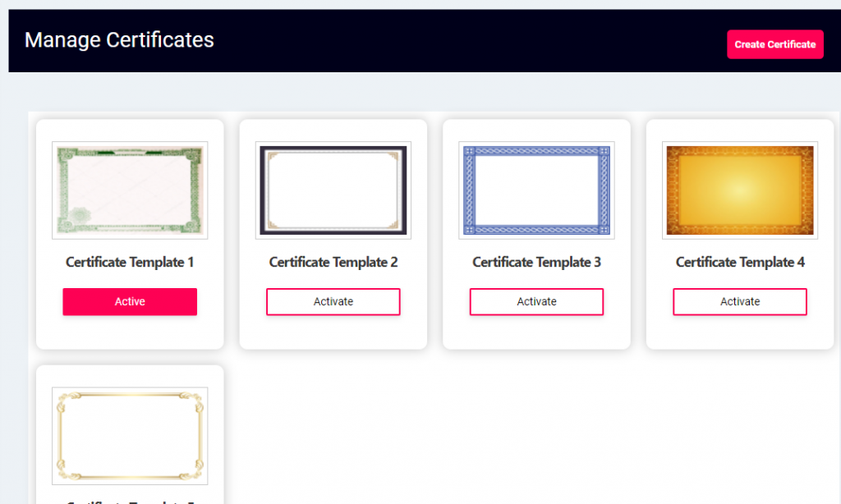Activate Certificate Template 2
Screen dimensions: 841x504
click(x=333, y=302)
